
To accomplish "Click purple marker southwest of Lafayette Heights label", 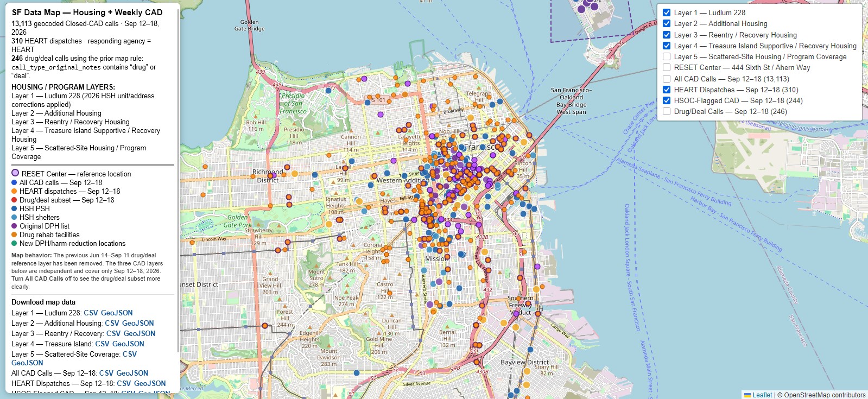I will [x=392, y=160].
